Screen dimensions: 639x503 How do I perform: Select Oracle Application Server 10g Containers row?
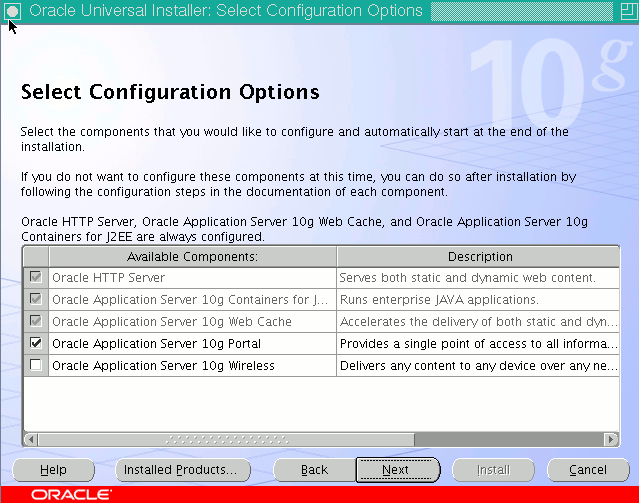coord(190,300)
